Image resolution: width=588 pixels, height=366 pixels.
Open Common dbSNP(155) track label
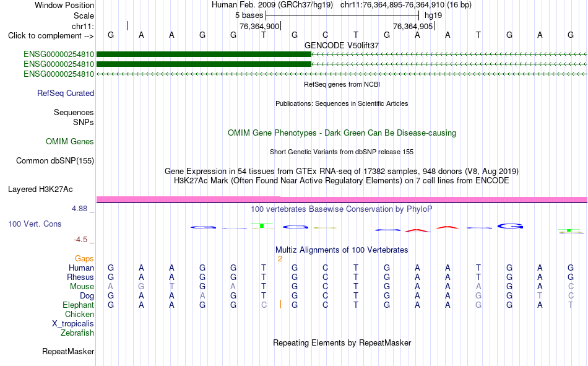click(54, 160)
